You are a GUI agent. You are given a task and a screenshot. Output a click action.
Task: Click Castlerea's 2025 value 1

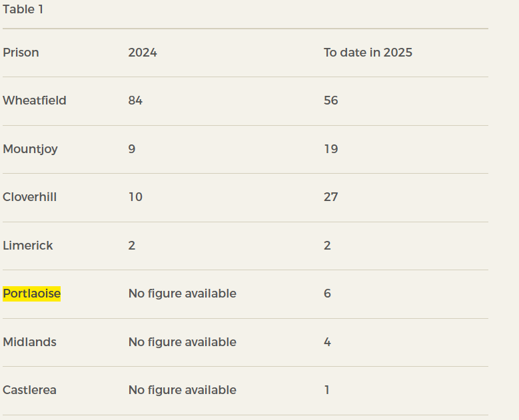326,390
